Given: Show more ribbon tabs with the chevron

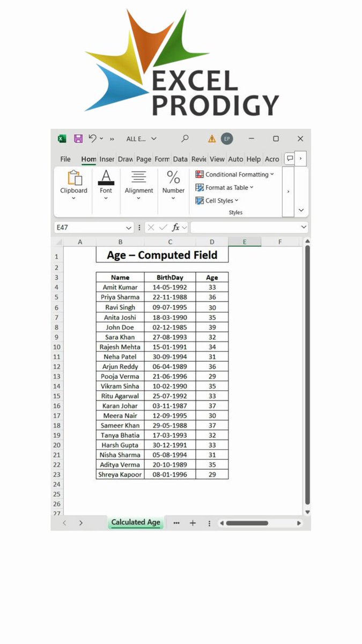Looking at the screenshot, I should [301, 158].
